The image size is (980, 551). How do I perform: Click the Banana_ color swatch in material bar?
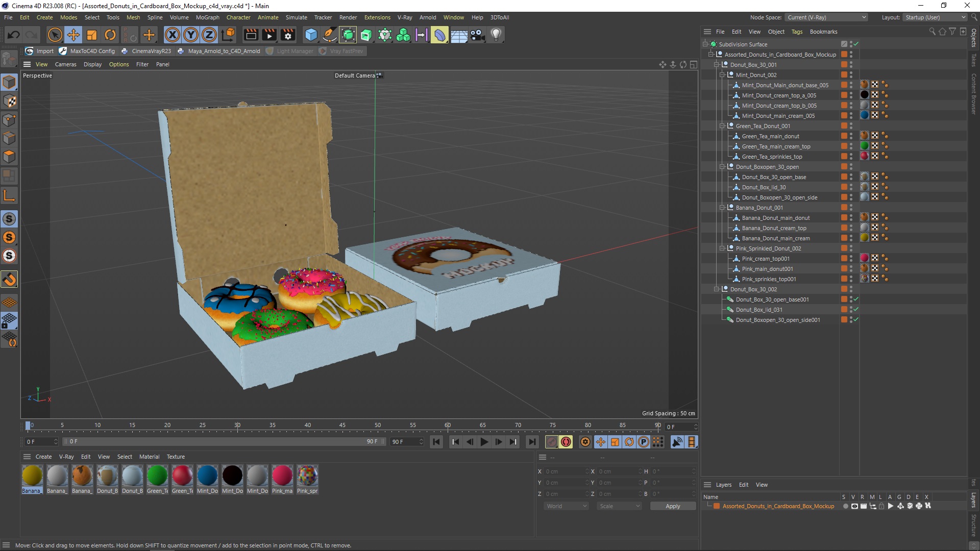[x=32, y=475]
